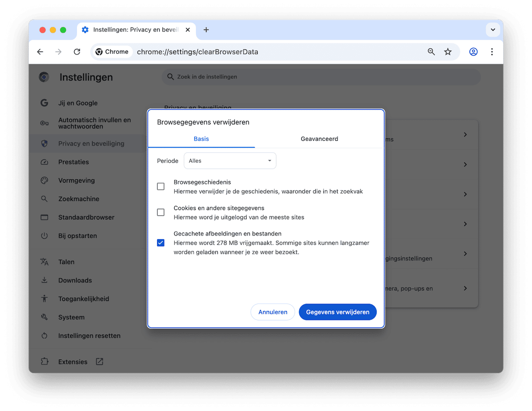Screen dimensions: 532x411
Task: Click the Zoek in de instellingen field
Action: [321, 77]
